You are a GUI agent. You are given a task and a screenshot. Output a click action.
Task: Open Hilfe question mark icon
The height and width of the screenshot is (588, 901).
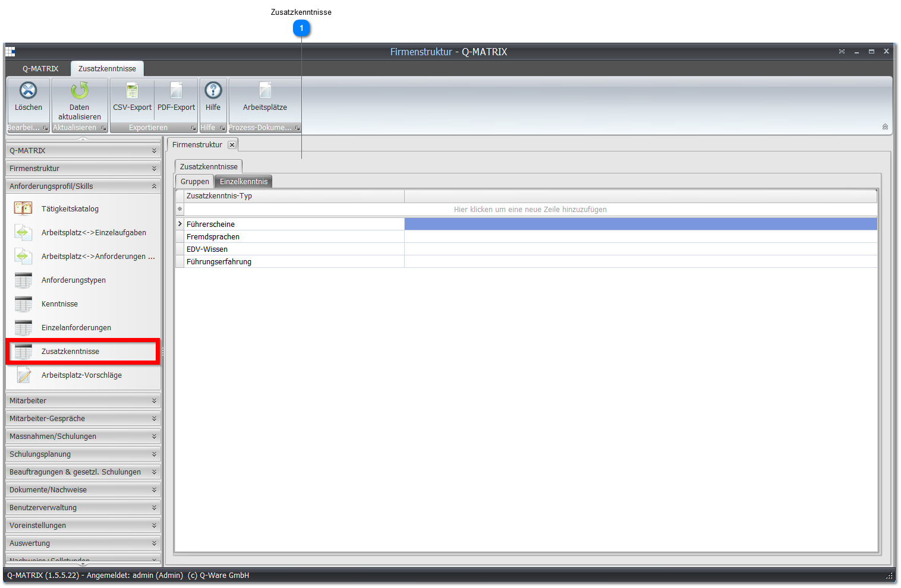213,90
